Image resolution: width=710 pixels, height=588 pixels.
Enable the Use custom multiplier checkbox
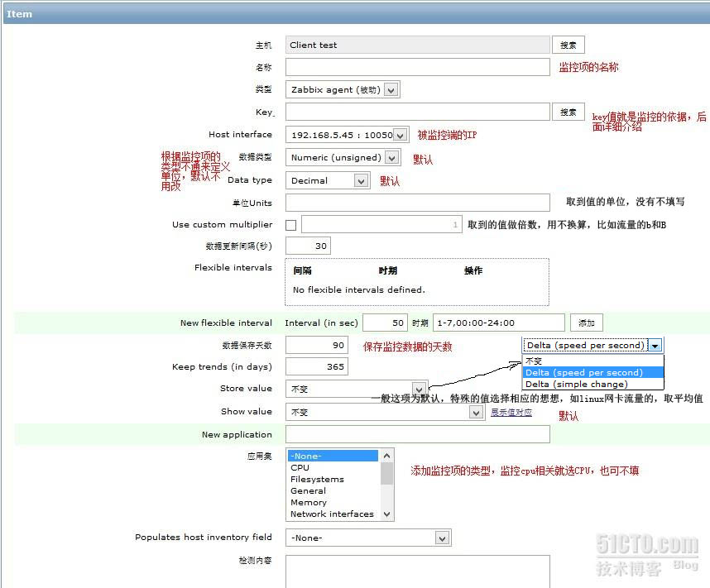click(291, 225)
